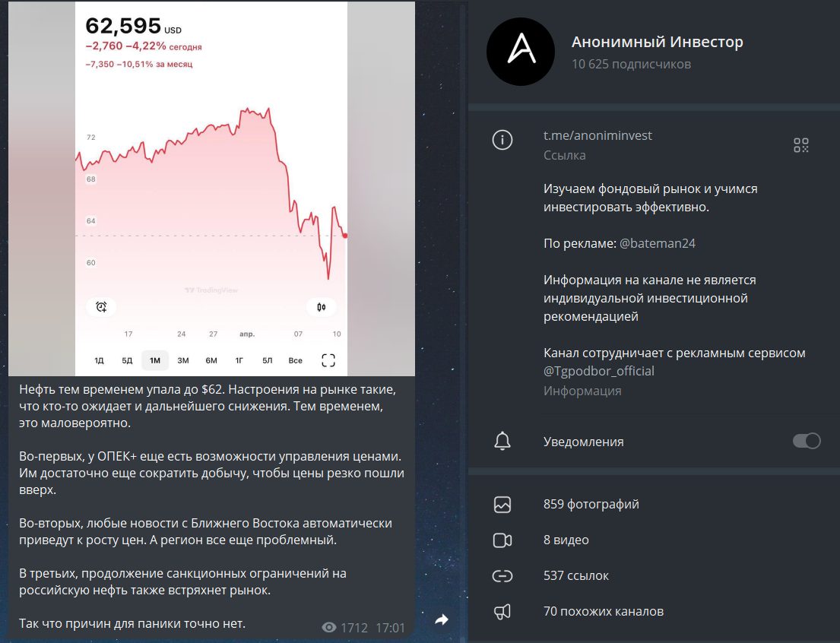Open the t.me/anoniminvest channel link
This screenshot has height=643, width=840.
point(598,135)
